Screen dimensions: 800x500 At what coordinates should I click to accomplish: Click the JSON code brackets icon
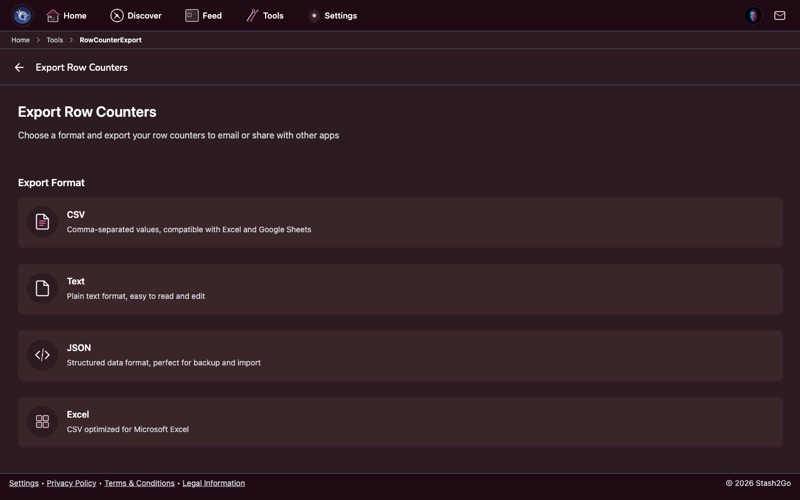(42, 355)
